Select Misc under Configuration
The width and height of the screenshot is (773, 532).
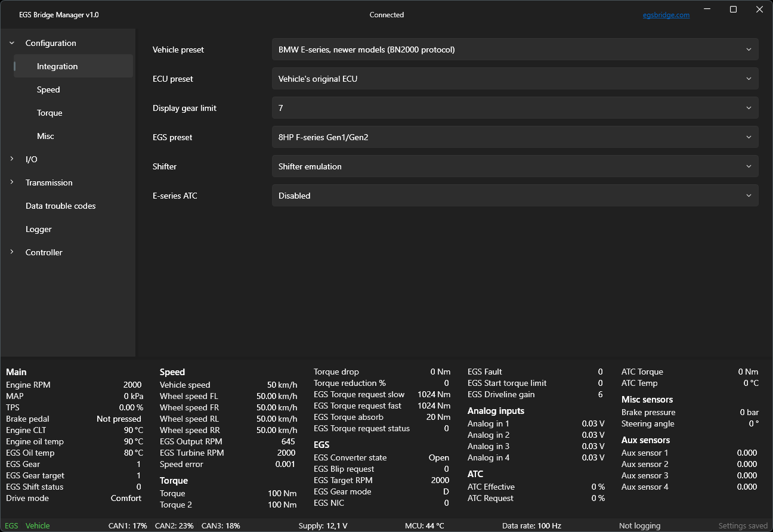[45, 136]
